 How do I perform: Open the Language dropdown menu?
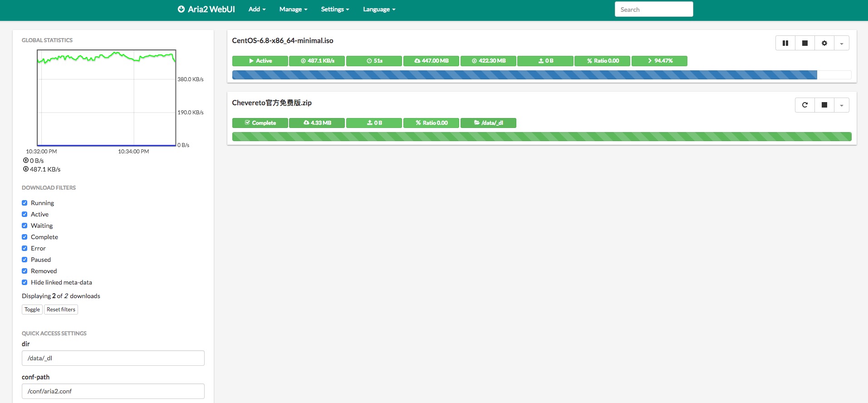click(x=379, y=9)
